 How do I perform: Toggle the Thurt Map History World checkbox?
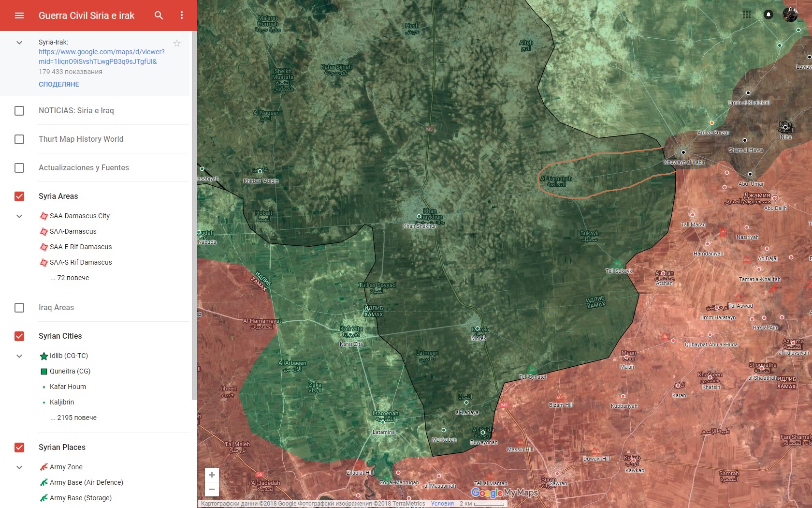[19, 139]
